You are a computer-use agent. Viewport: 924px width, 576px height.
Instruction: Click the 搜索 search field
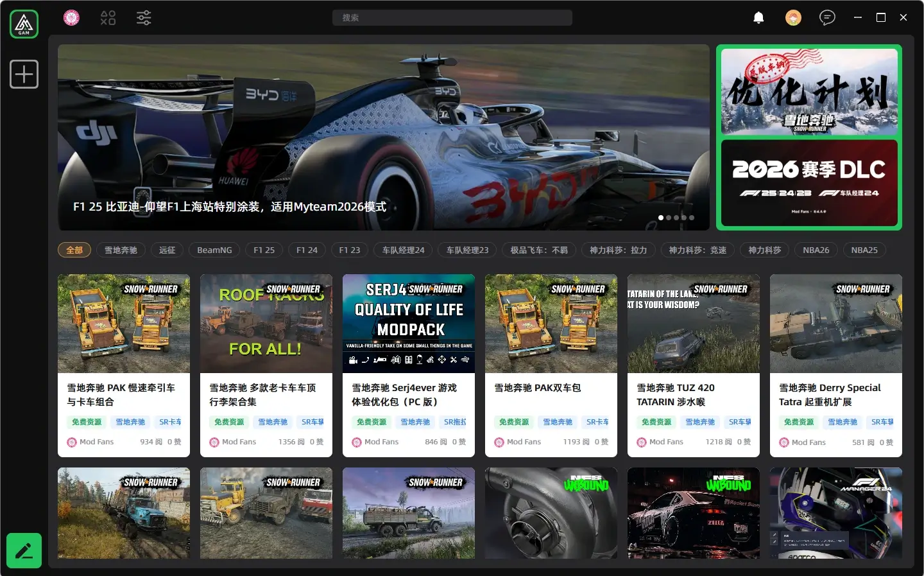click(452, 17)
